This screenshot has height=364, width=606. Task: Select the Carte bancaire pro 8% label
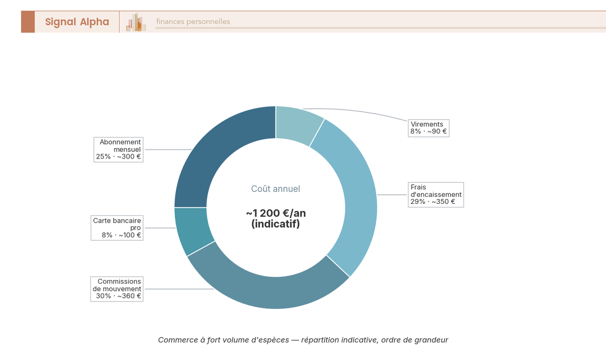pyautogui.click(x=117, y=228)
